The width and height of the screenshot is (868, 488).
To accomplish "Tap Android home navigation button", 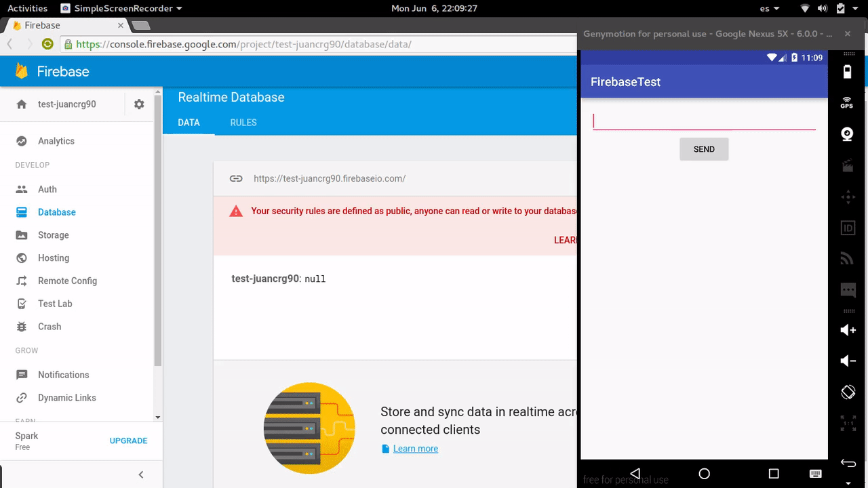I will [704, 474].
